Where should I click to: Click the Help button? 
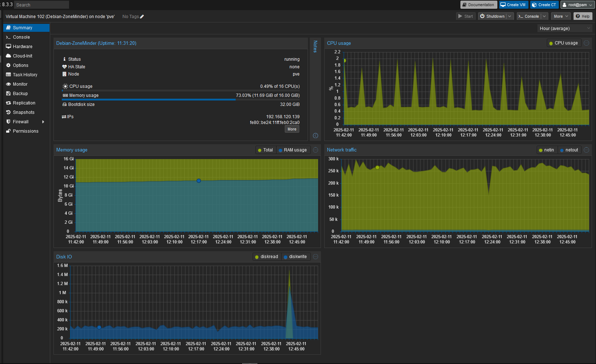[583, 16]
